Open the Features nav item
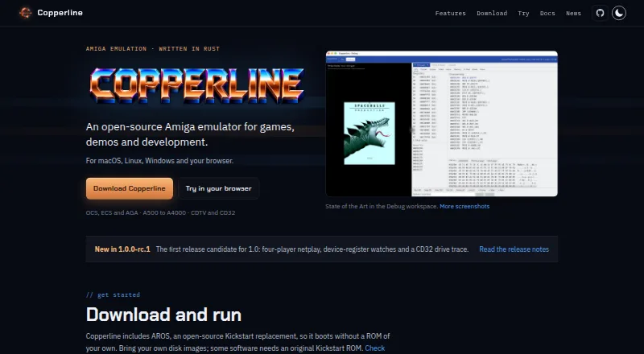Screen dimensions: 644x354 pyautogui.click(x=450, y=13)
